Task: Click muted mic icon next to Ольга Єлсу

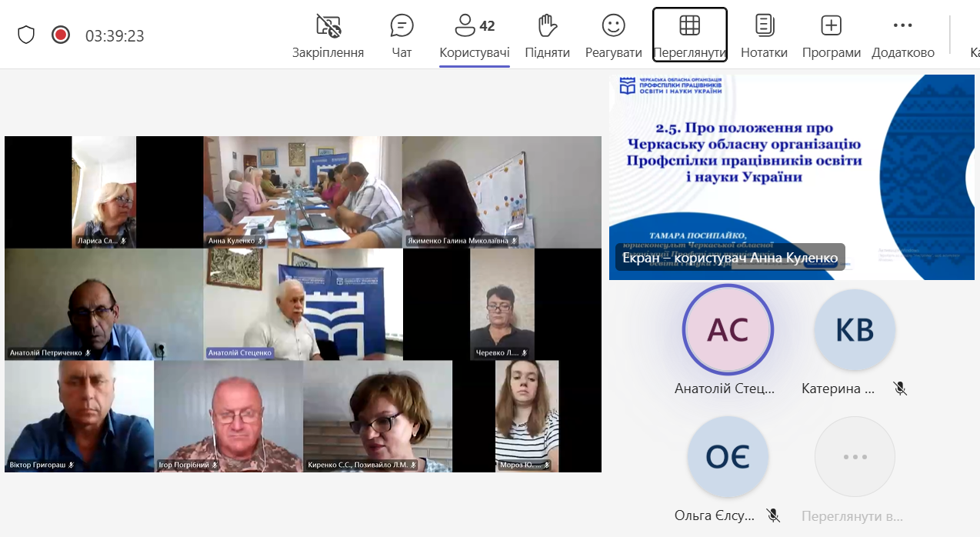Action: pos(773,515)
